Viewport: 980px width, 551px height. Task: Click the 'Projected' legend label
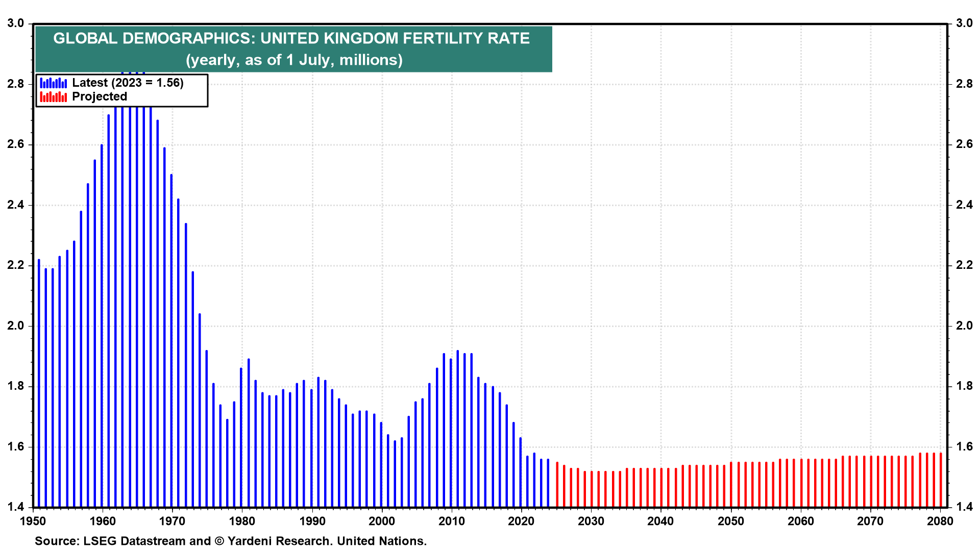[x=100, y=97]
